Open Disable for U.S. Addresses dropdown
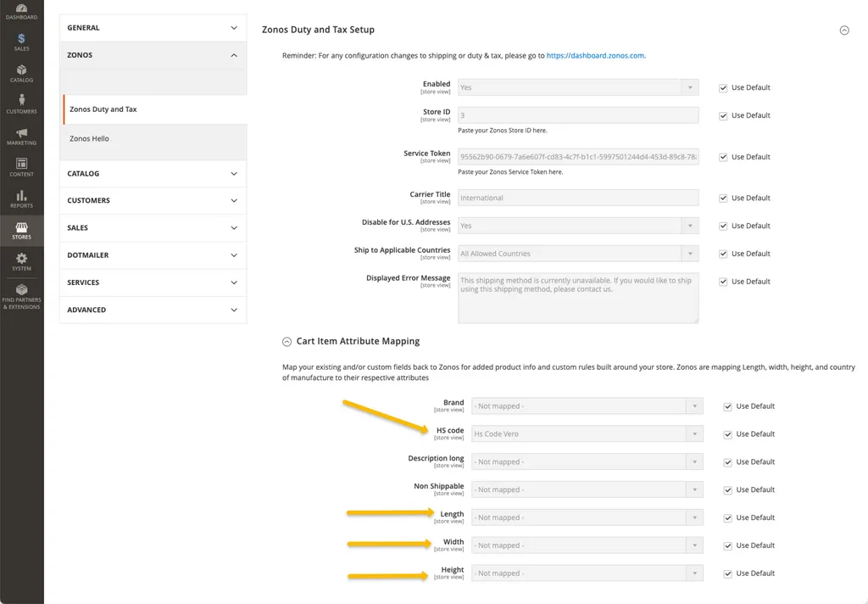The image size is (868, 604). (x=578, y=226)
